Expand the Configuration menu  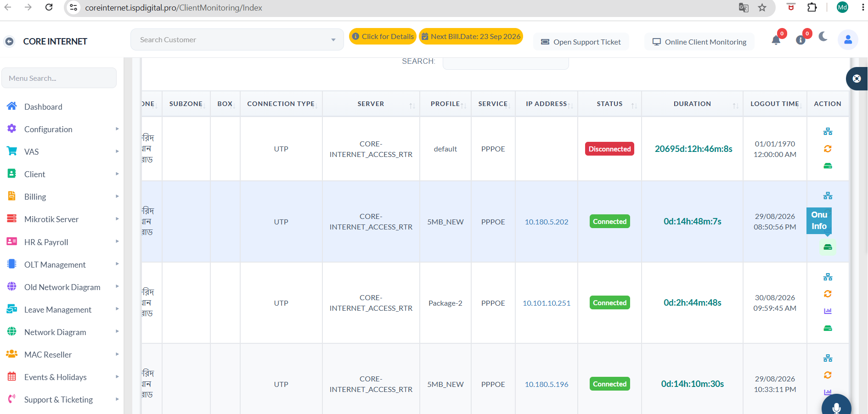pyautogui.click(x=62, y=129)
